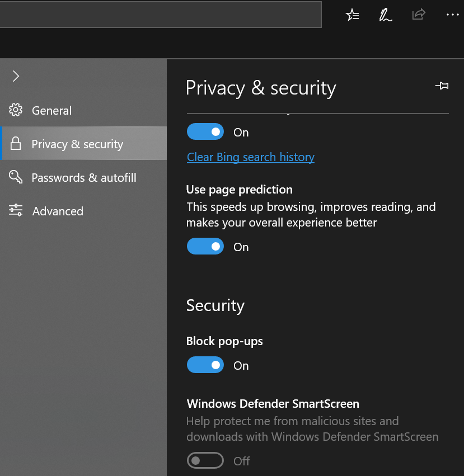
Task: Collapse the settings pane with the chevron
Action: click(x=16, y=76)
